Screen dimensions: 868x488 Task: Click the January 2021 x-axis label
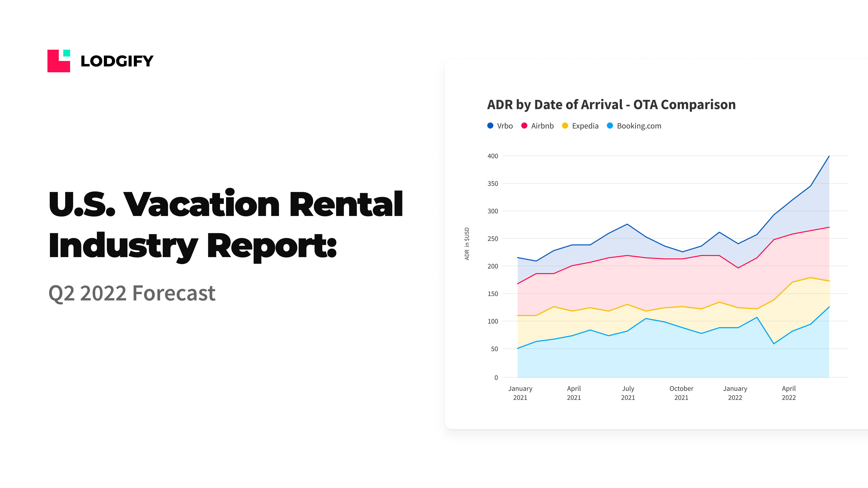pyautogui.click(x=520, y=393)
